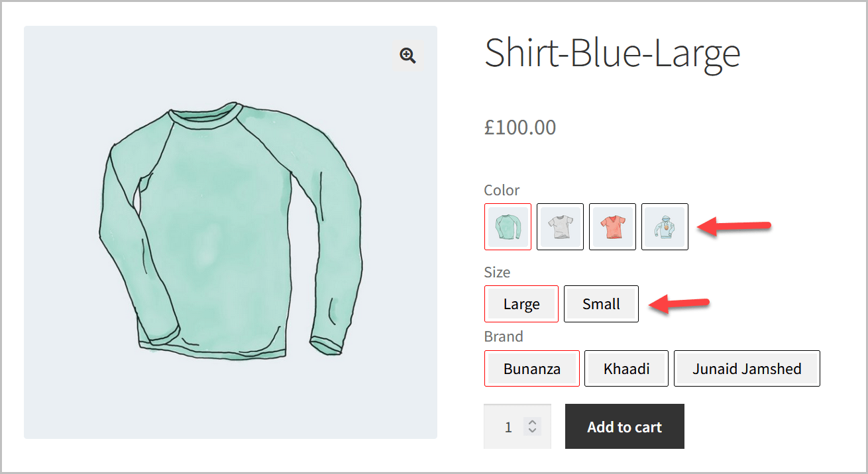The image size is (868, 474).
Task: Select the green long-sleeve shirt swatch
Action: pyautogui.click(x=508, y=227)
